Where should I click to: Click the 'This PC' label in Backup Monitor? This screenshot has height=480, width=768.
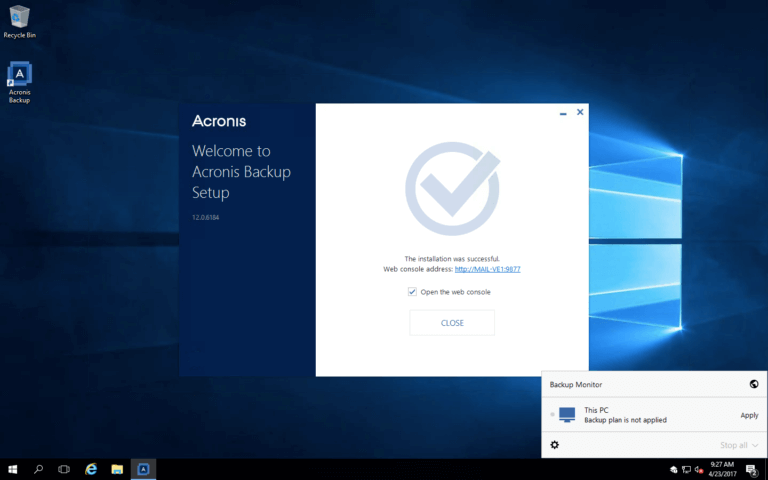click(x=596, y=410)
